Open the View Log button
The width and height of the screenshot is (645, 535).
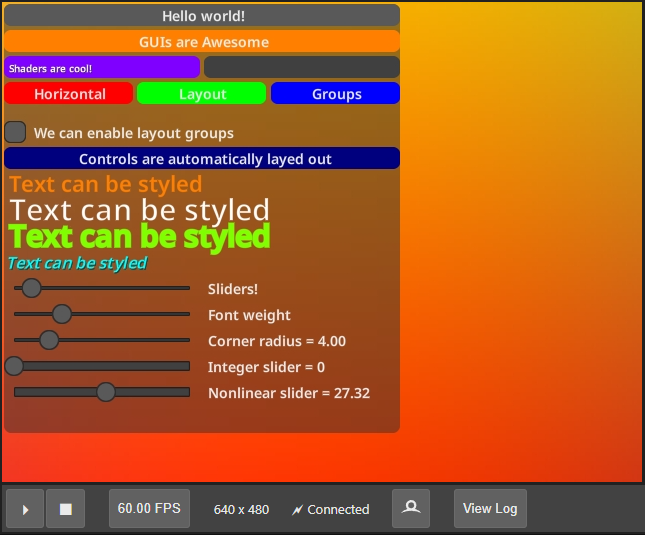coord(490,508)
